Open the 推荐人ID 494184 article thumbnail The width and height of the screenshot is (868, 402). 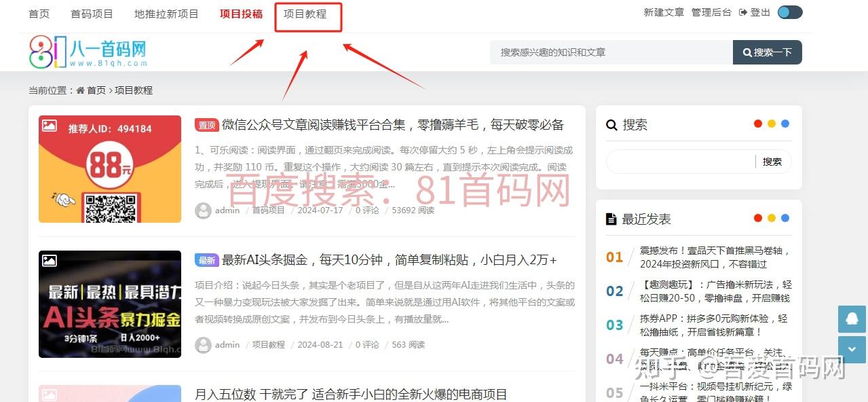point(110,169)
